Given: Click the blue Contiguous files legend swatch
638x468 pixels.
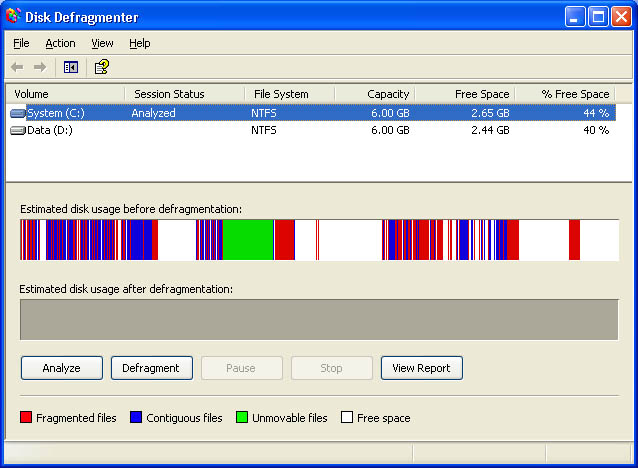Looking at the screenshot, I should (136, 417).
